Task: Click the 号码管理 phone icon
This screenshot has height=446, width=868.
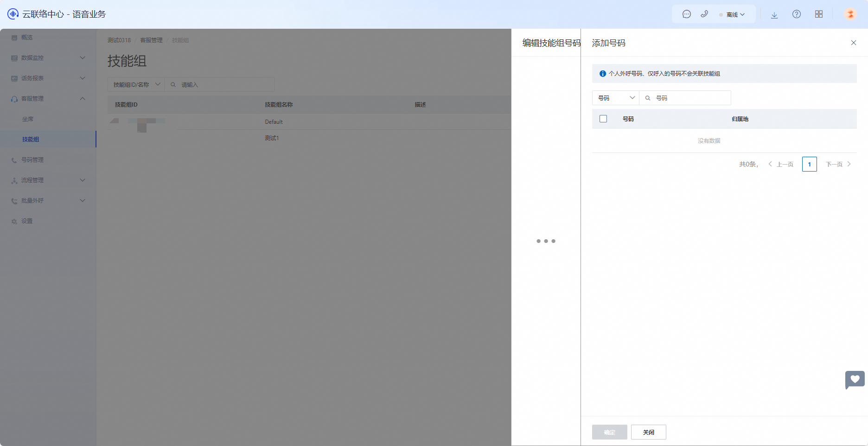Action: [14, 160]
